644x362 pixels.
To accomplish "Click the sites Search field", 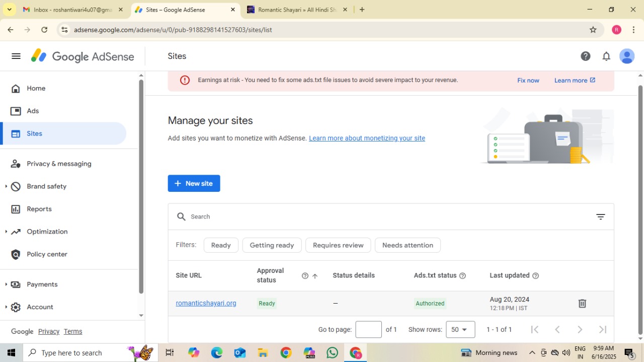I will 390,217.
